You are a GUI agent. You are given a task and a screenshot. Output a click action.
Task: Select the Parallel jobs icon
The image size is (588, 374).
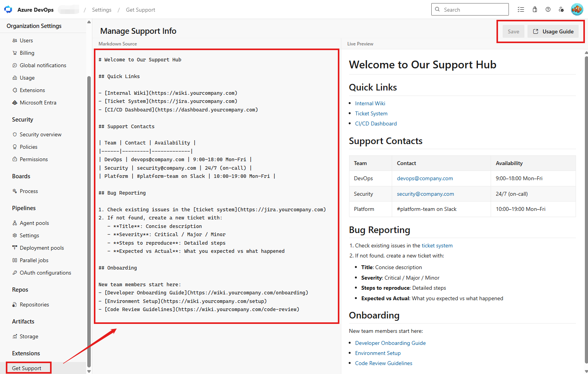[x=15, y=260]
